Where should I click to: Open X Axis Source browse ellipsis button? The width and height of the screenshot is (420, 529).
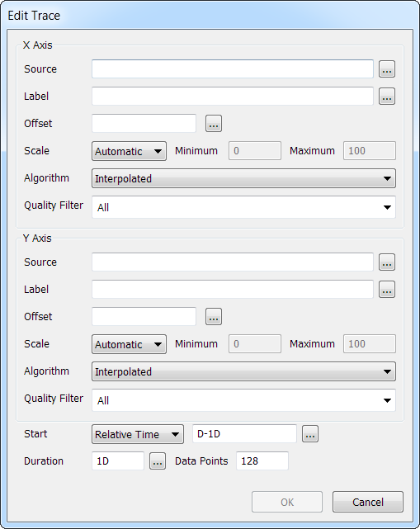387,69
